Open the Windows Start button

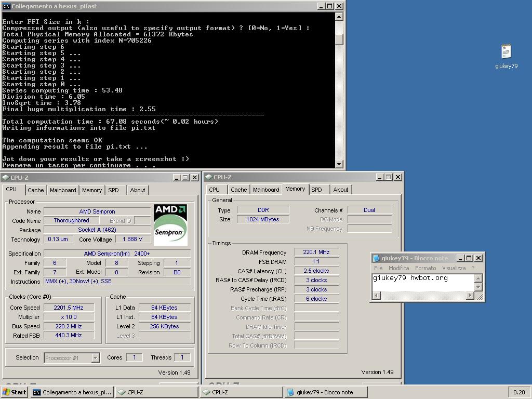(x=14, y=392)
